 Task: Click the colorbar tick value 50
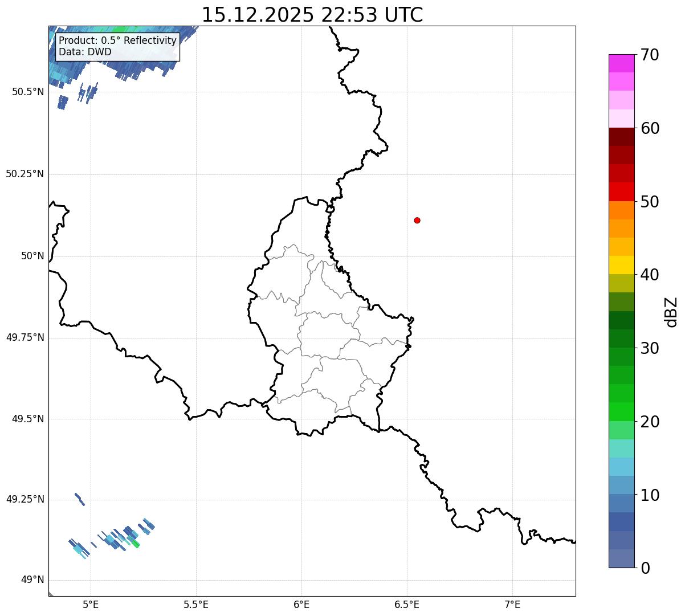[x=650, y=202]
